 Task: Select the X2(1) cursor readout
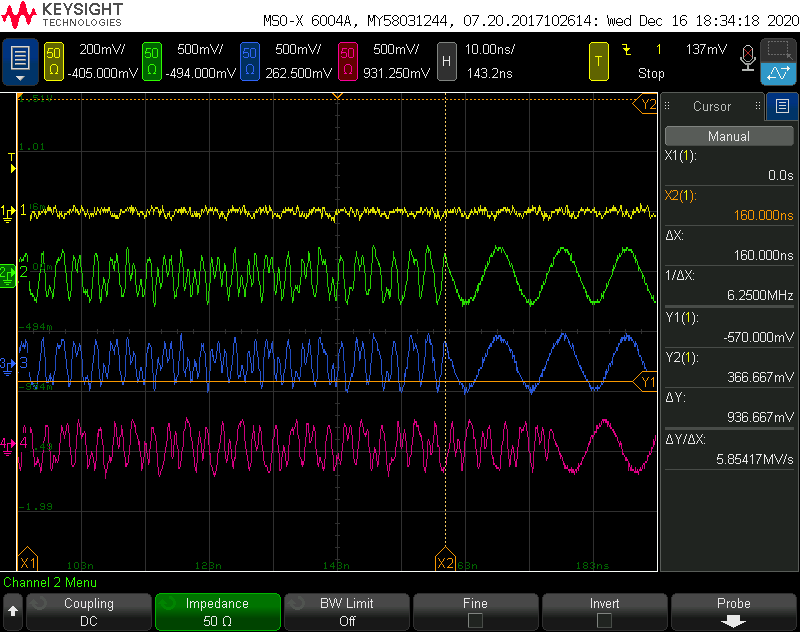click(729, 205)
